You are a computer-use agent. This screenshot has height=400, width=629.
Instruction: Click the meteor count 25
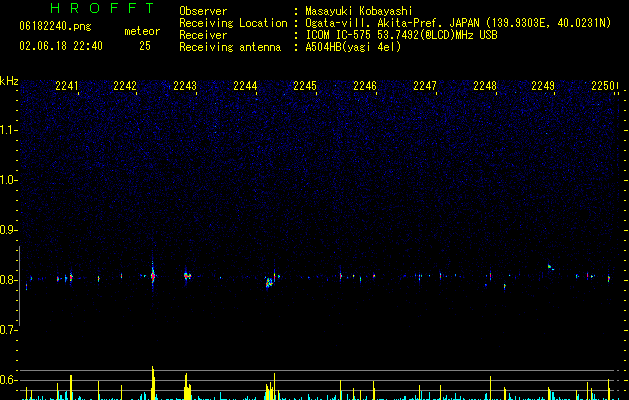[145, 46]
